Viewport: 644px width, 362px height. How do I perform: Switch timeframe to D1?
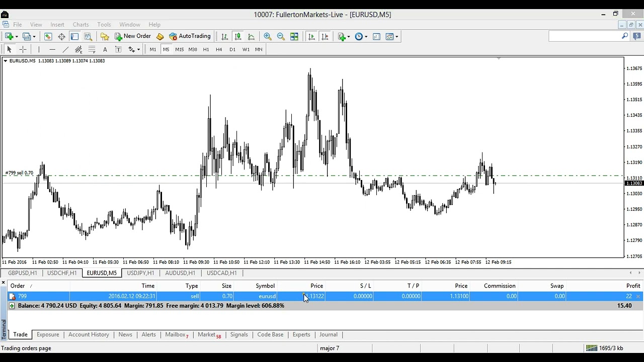click(x=232, y=49)
